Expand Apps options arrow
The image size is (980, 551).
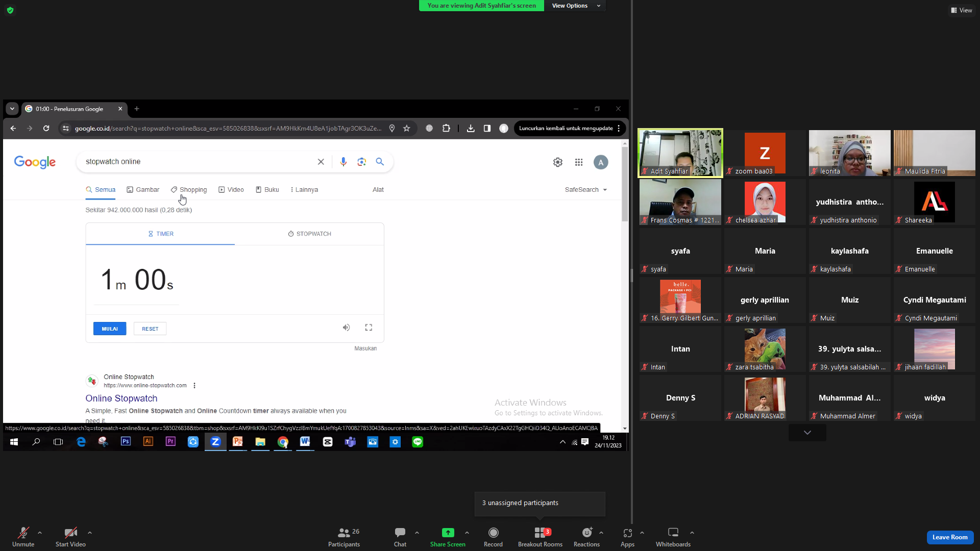642,533
